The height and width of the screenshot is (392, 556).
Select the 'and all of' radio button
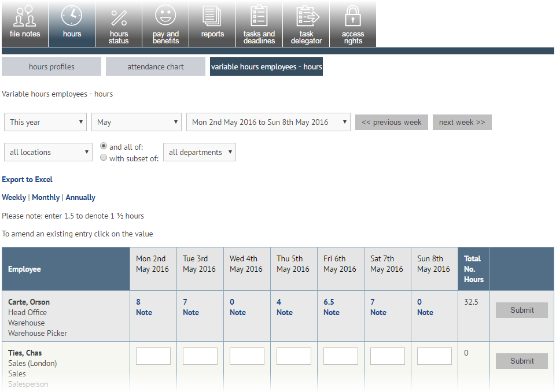point(104,146)
